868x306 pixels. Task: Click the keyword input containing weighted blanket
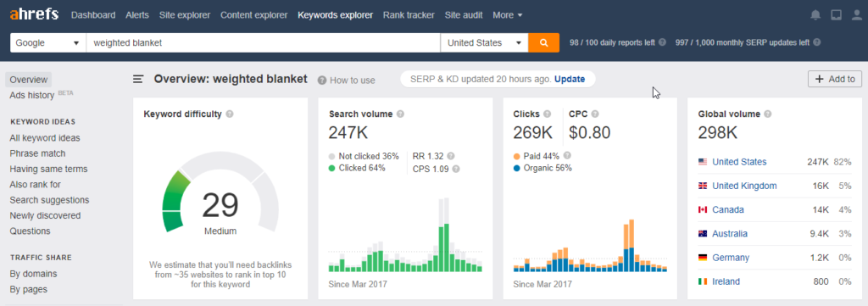tap(263, 42)
